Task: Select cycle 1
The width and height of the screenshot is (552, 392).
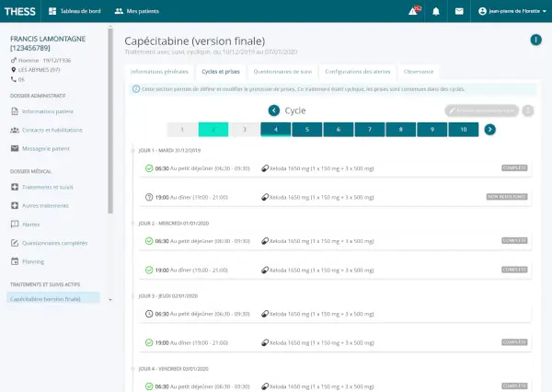Action: pos(182,130)
